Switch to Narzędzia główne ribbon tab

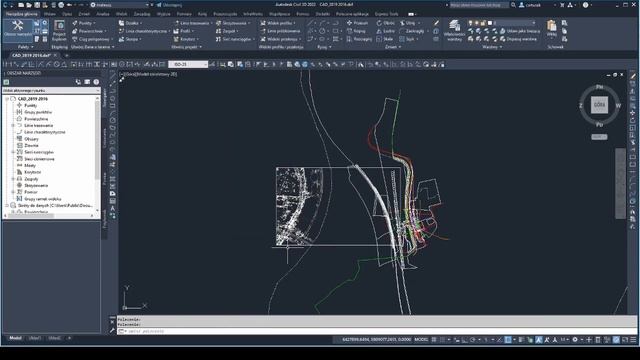tap(22, 14)
